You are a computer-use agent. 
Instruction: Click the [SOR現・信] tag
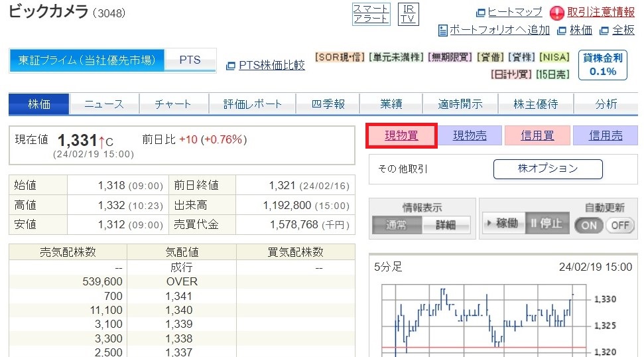click(x=340, y=57)
